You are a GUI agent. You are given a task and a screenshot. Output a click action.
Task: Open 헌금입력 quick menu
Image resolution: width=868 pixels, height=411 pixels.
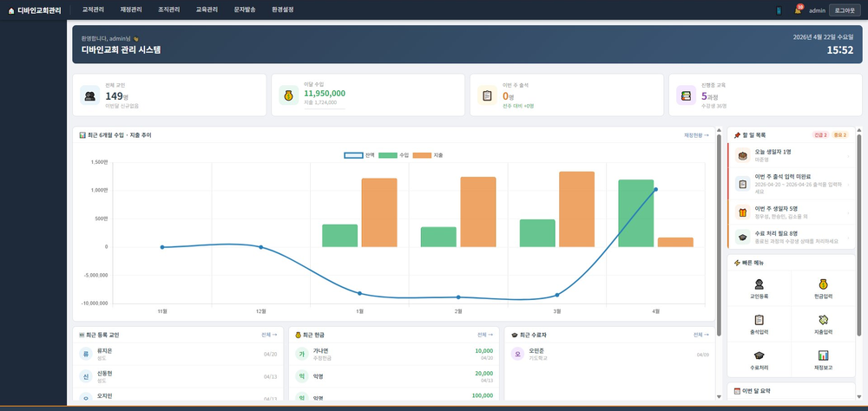click(x=823, y=288)
